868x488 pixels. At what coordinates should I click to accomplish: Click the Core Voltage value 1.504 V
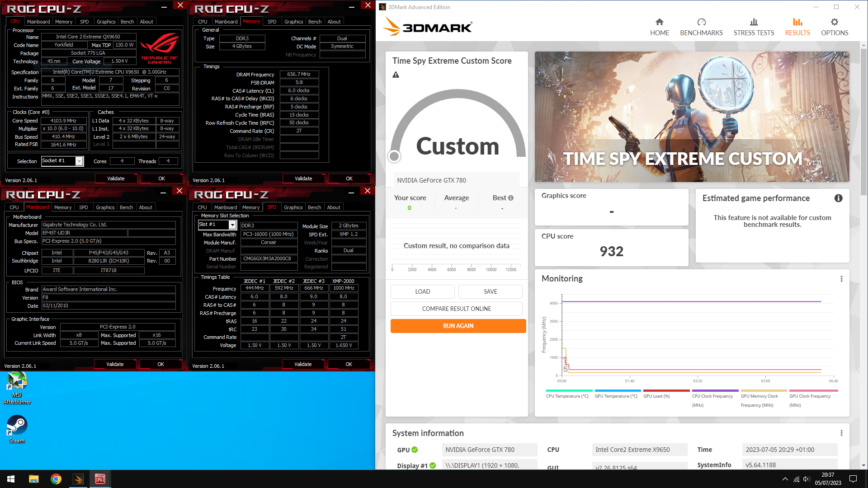point(119,61)
